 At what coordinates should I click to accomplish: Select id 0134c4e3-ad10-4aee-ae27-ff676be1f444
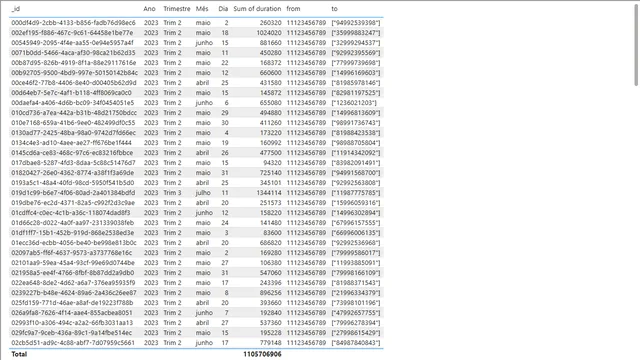[x=71, y=143]
